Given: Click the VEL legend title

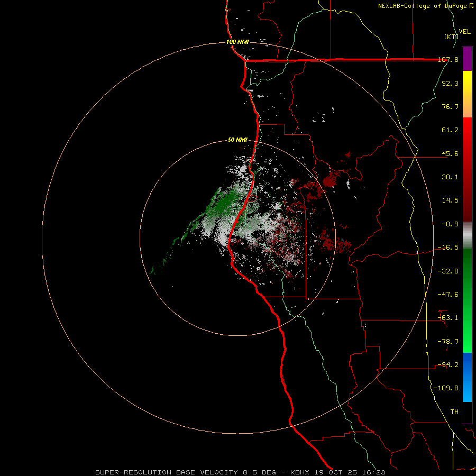Looking at the screenshot, I should (x=464, y=32).
